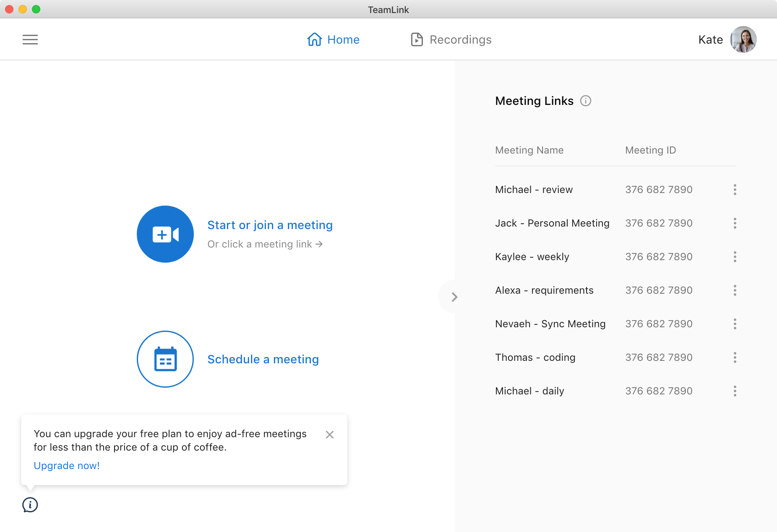Go to the Home tab
Viewport: 777px width, 532px height.
pyautogui.click(x=334, y=40)
